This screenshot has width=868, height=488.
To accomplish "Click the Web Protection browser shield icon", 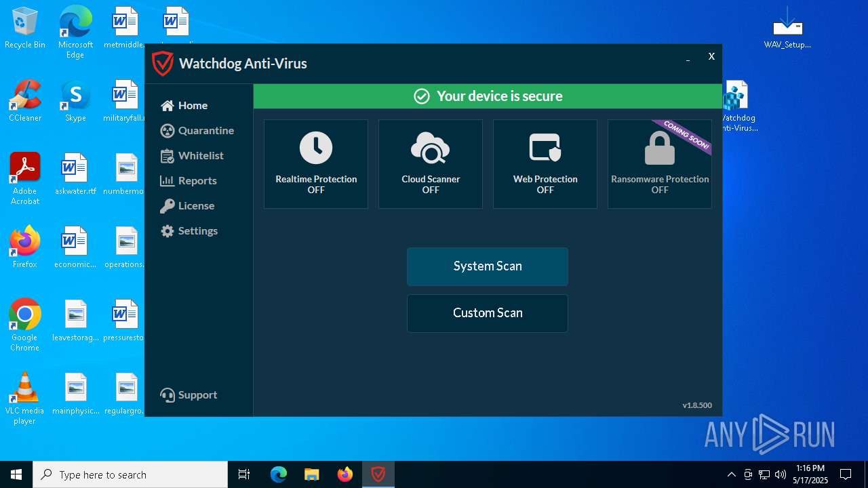I will pyautogui.click(x=545, y=147).
